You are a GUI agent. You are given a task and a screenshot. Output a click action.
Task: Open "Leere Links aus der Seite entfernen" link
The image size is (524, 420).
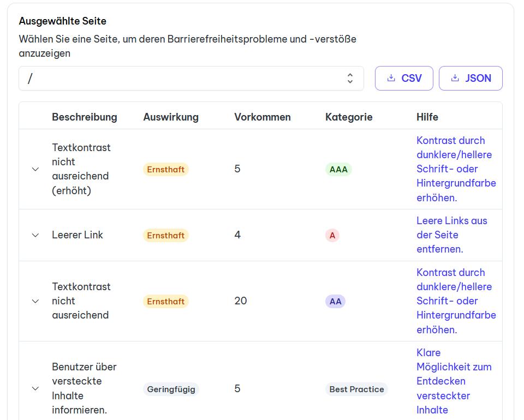[x=451, y=235]
